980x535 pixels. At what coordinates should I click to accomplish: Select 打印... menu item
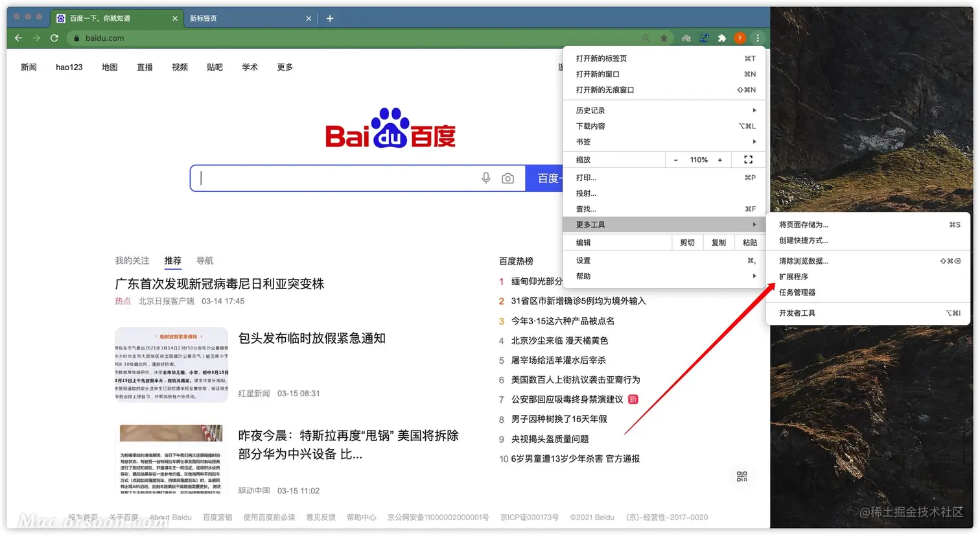tap(666, 178)
